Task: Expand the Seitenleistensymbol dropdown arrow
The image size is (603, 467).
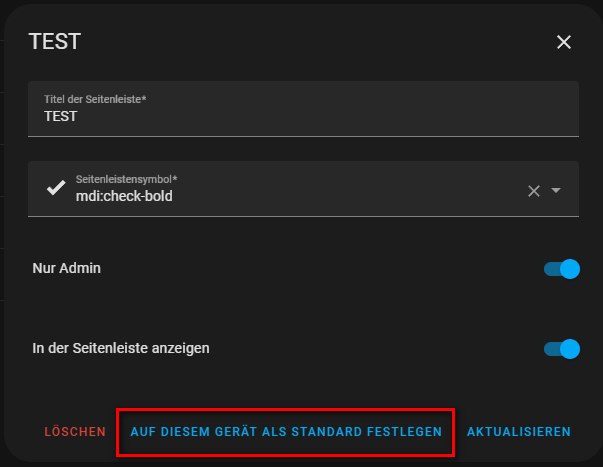Action: [557, 191]
